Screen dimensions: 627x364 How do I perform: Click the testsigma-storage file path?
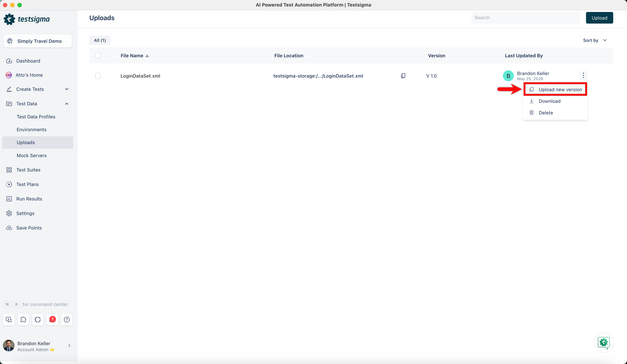pyautogui.click(x=318, y=76)
